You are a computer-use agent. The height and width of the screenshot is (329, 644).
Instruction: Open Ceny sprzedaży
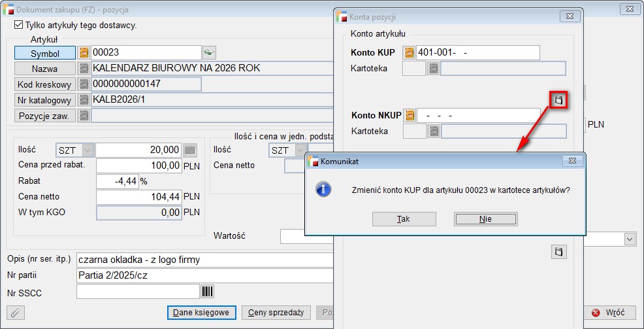pos(276,313)
